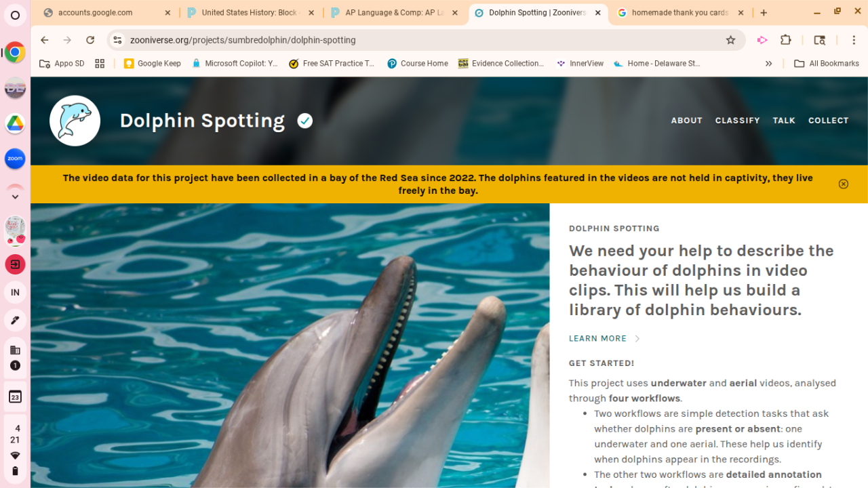The height and width of the screenshot is (488, 868).
Task: Open the Chrome three-dot menu
Action: [854, 40]
